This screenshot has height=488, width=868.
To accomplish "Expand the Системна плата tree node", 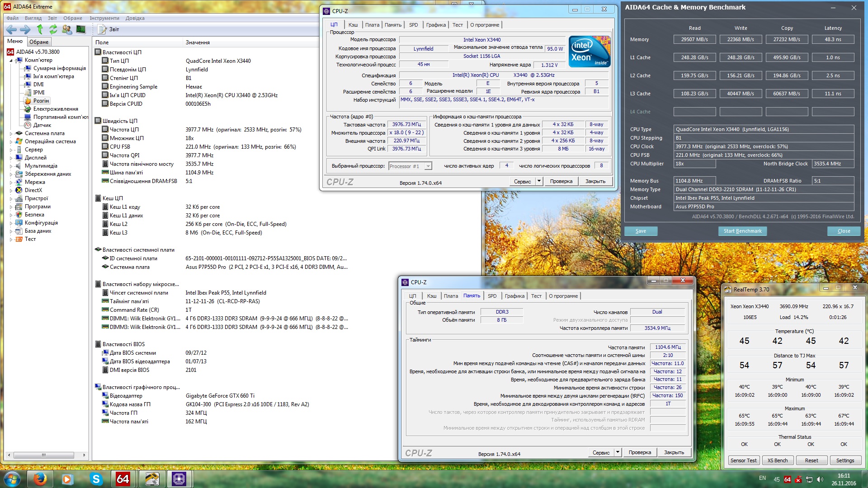I will pos(11,133).
